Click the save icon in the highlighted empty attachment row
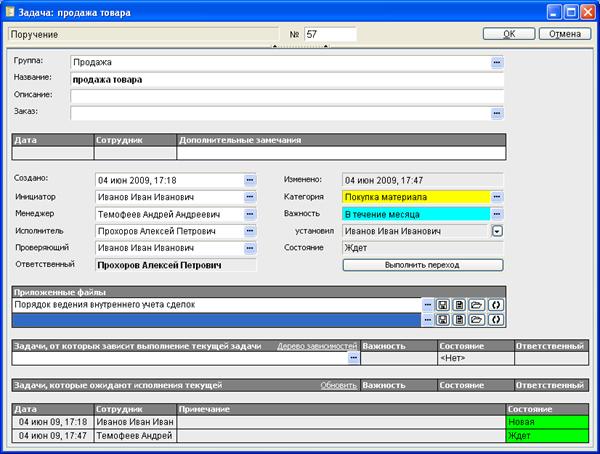This screenshot has height=454, width=600. pyautogui.click(x=442, y=320)
